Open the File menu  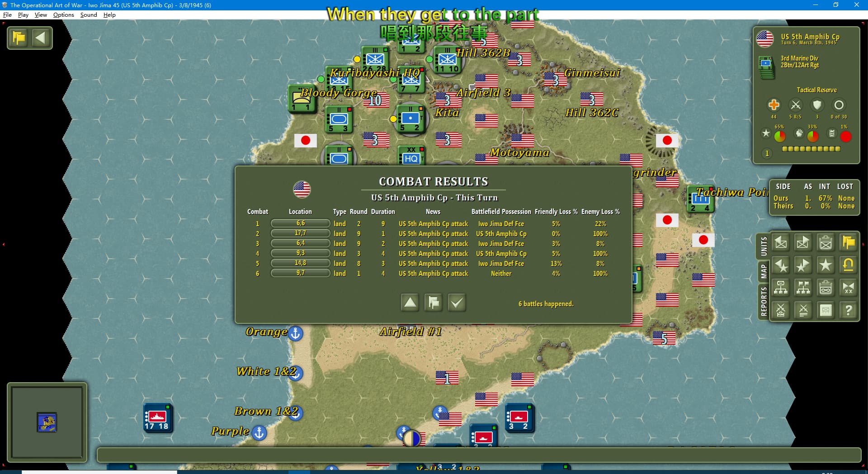pos(7,14)
